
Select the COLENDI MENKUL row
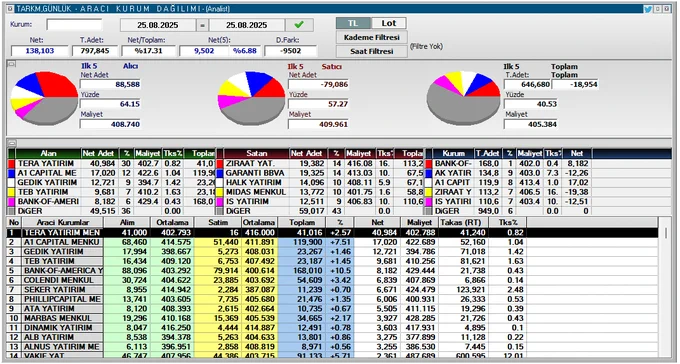tap(332, 280)
